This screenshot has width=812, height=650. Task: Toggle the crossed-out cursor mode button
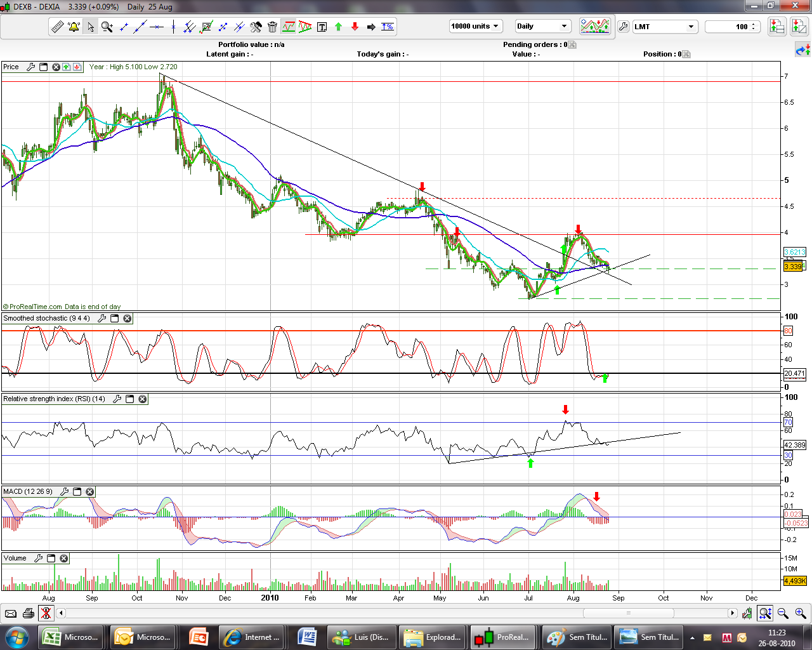[x=46, y=613]
